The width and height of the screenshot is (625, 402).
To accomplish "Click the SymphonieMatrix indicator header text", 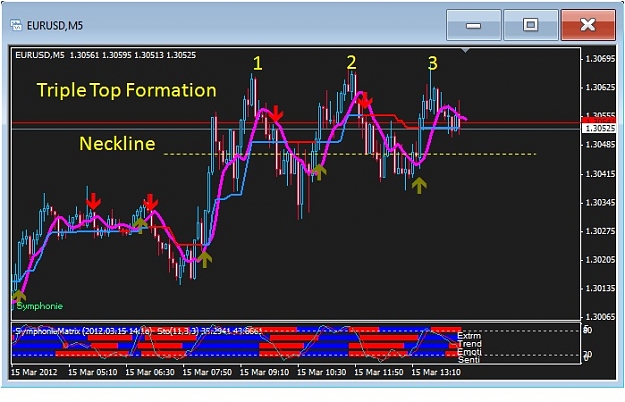I will (x=138, y=331).
